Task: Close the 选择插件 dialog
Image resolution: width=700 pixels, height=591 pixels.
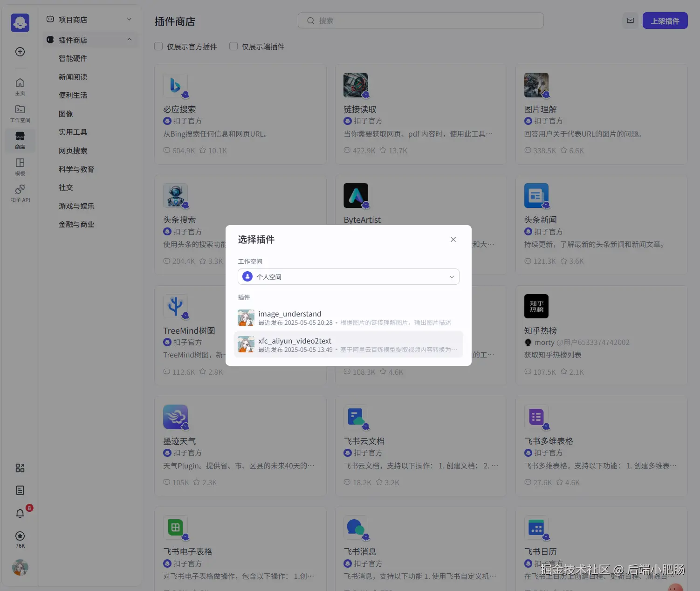Action: 453,240
